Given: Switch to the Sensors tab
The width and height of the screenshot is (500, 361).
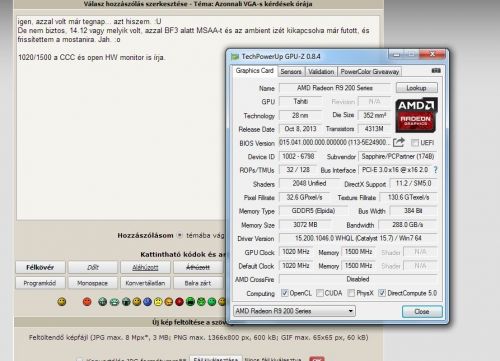Looking at the screenshot, I should click(x=291, y=72).
